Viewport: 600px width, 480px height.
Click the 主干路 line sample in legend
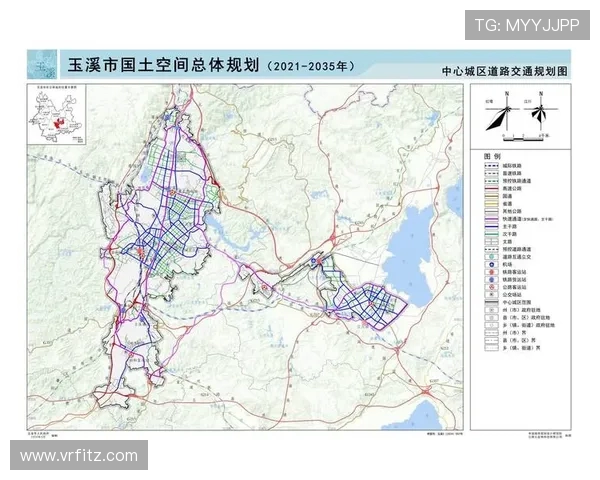(489, 228)
